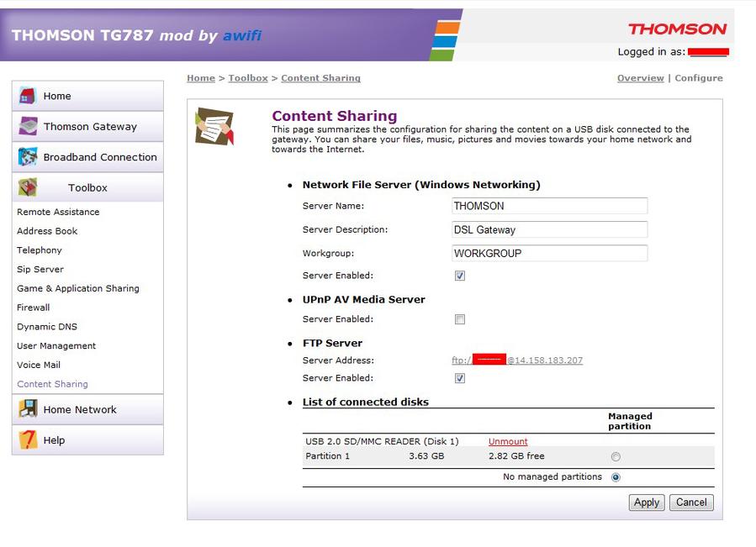Click 'List of connected disks' heading
Image resolution: width=756 pixels, height=547 pixels.
tap(366, 402)
